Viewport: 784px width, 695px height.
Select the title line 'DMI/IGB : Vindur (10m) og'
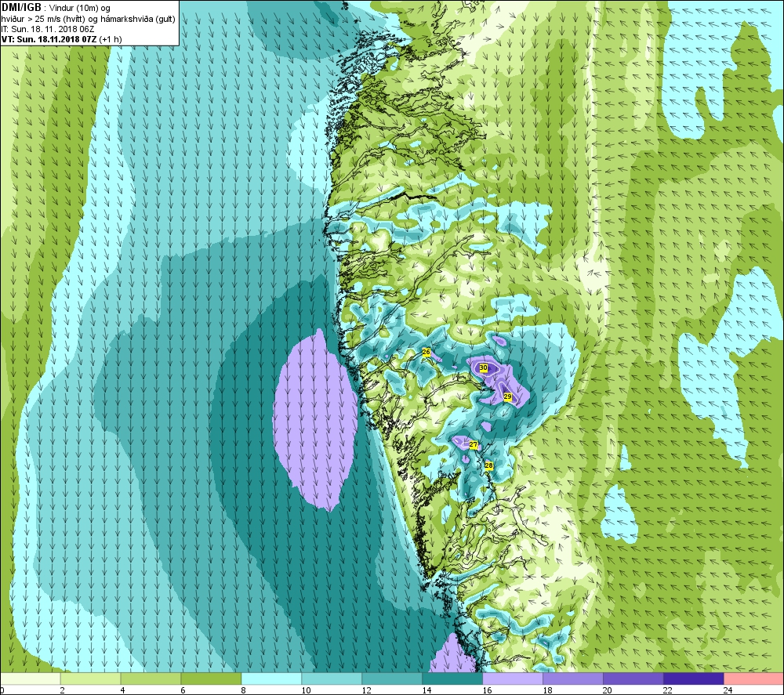pos(56,8)
